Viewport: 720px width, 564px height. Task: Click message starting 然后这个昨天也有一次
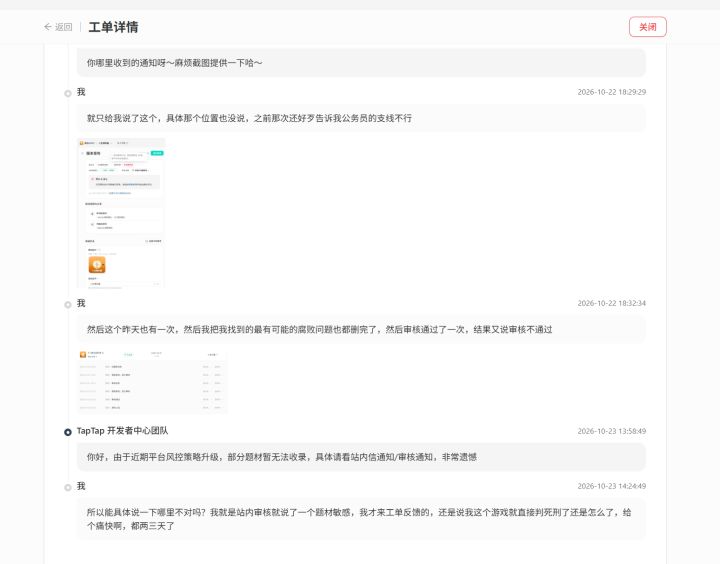point(361,329)
